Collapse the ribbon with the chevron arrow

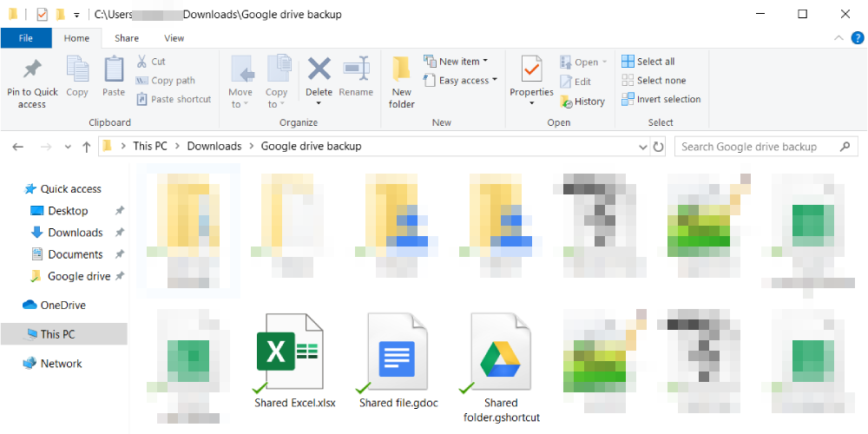click(x=838, y=38)
